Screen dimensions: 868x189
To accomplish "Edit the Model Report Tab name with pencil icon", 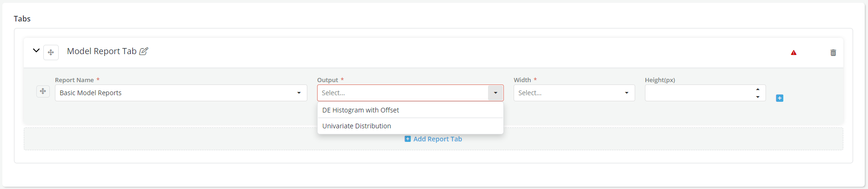I will tap(144, 51).
